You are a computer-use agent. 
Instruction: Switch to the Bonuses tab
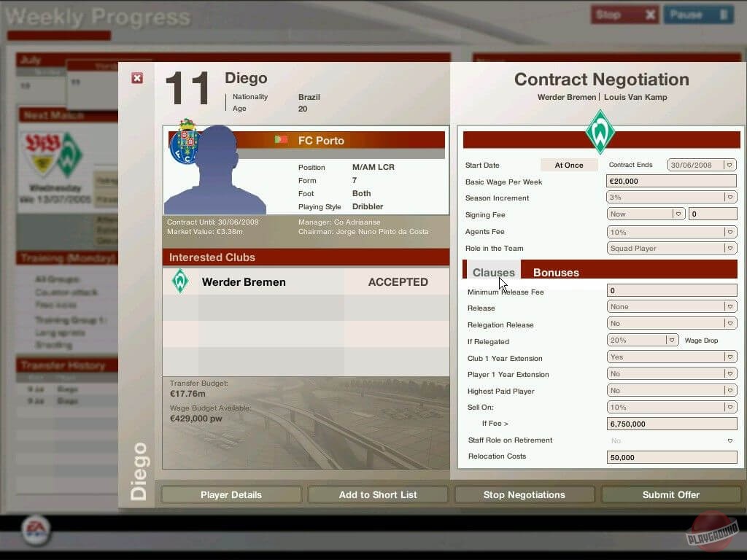click(556, 273)
